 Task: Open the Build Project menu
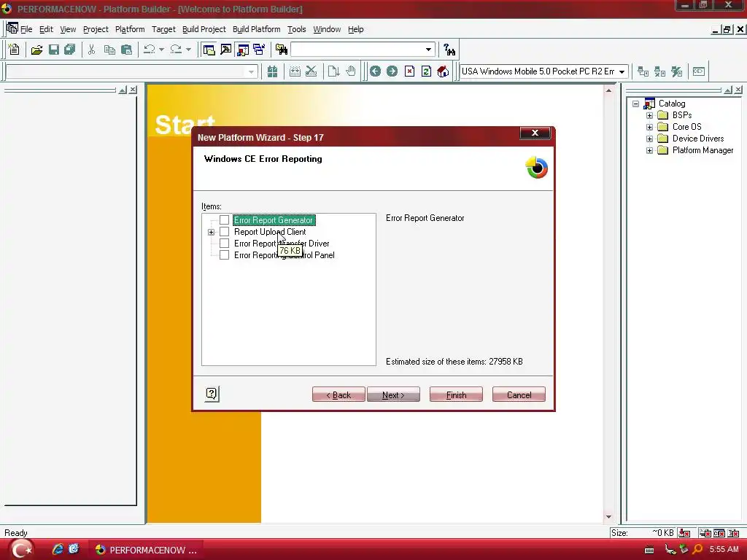click(x=204, y=29)
